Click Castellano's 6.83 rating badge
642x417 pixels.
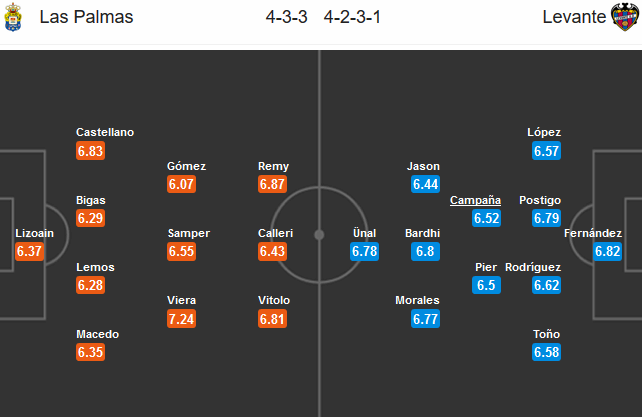tap(91, 151)
